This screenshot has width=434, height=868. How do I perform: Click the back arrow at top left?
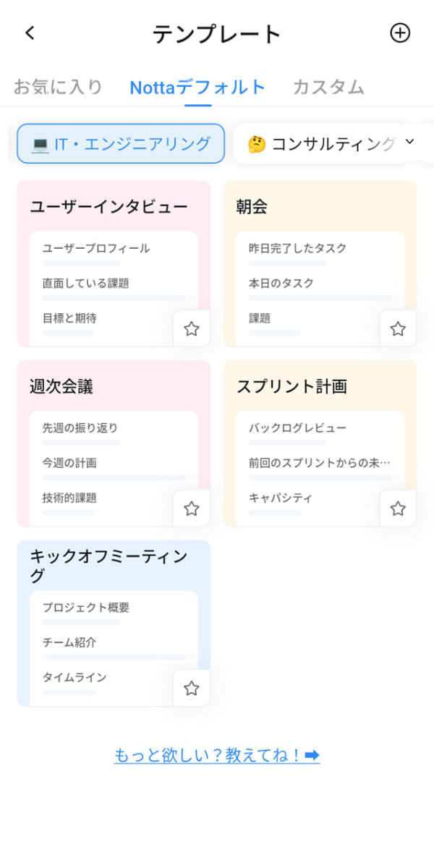29,33
